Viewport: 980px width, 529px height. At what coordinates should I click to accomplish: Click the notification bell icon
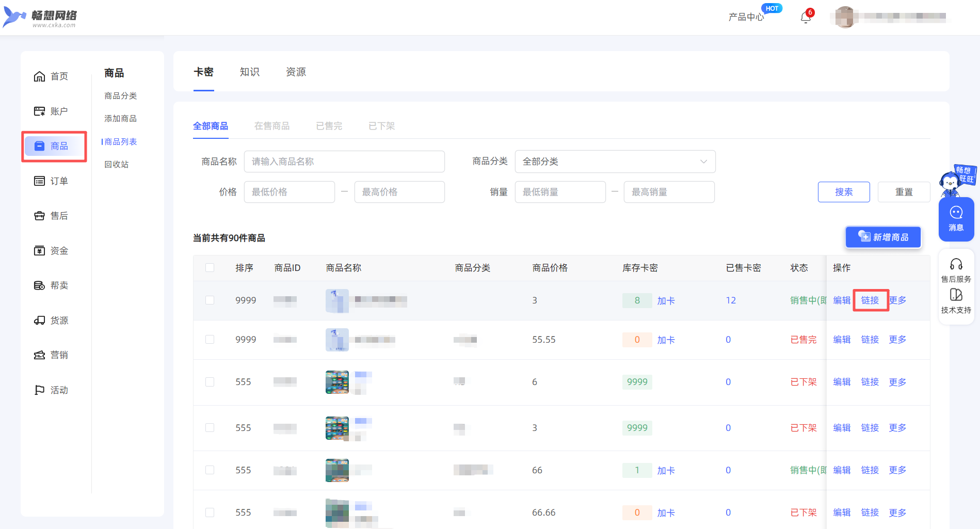(x=805, y=18)
